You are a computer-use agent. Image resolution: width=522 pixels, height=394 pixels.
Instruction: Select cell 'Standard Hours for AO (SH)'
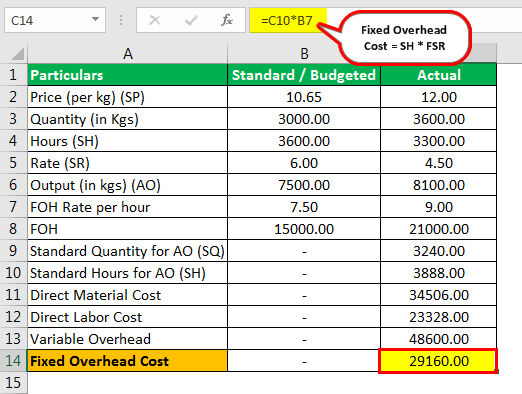128,273
